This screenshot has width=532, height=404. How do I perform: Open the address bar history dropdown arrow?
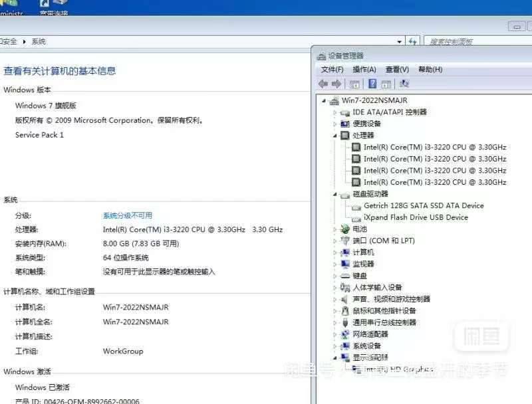(400, 42)
